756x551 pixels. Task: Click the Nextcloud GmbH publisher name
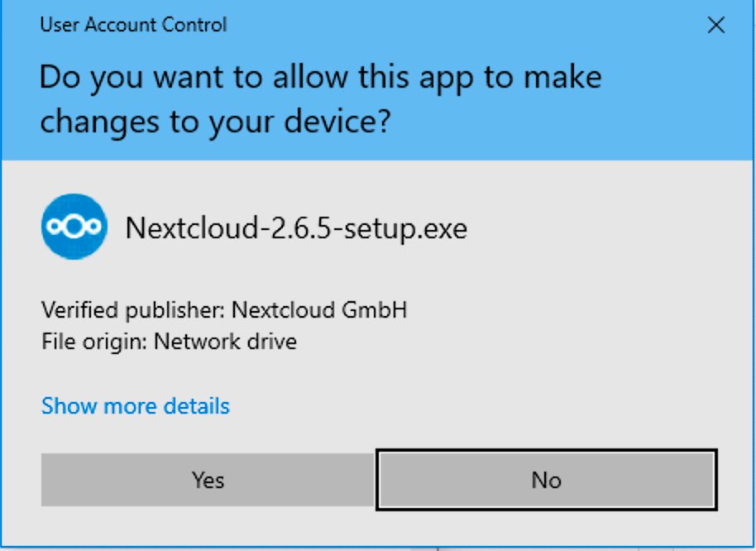click(x=319, y=309)
